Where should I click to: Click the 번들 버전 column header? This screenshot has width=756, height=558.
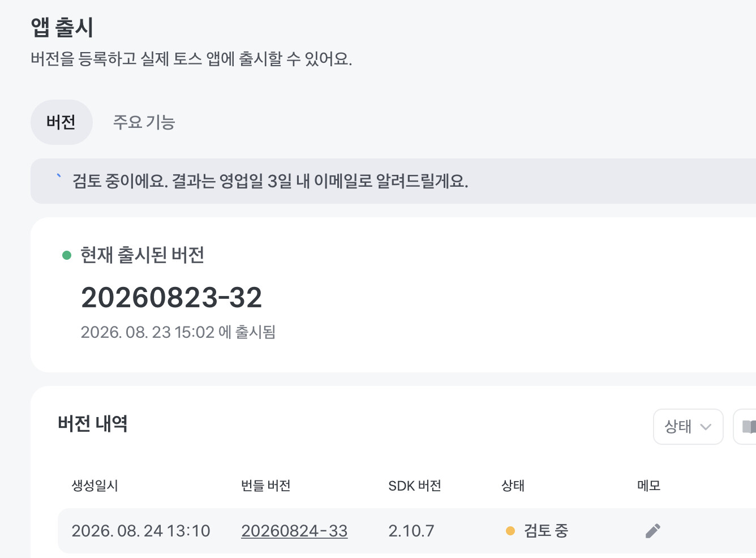point(266,486)
